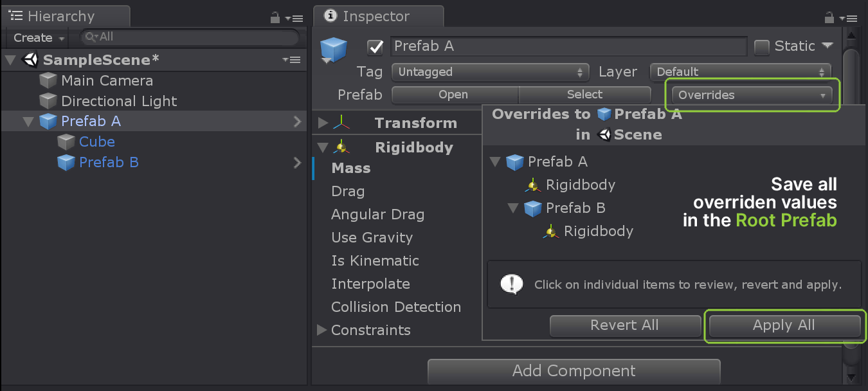This screenshot has height=391, width=868.
Task: Open Prefab B using its right arrow
Action: tap(297, 162)
